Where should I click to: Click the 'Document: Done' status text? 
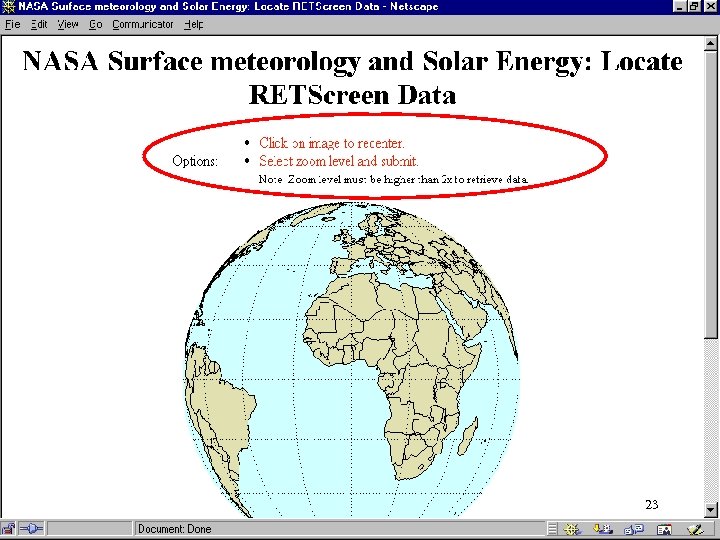(x=174, y=529)
